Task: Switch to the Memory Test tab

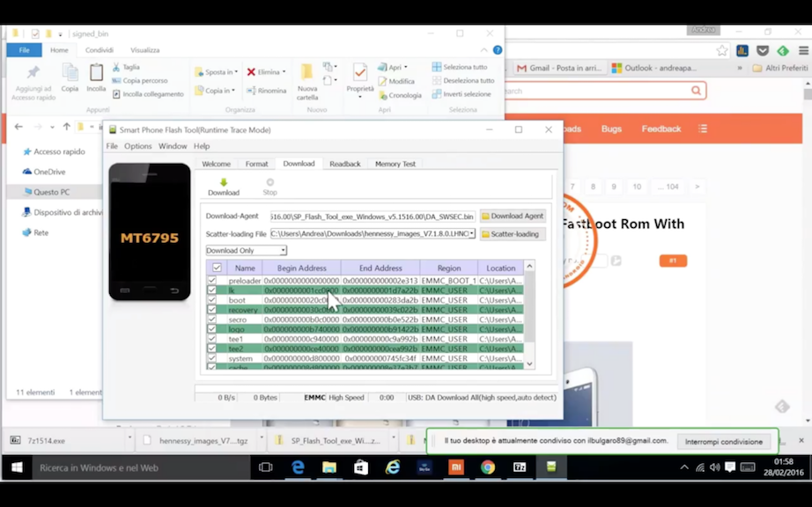Action: pyautogui.click(x=395, y=164)
